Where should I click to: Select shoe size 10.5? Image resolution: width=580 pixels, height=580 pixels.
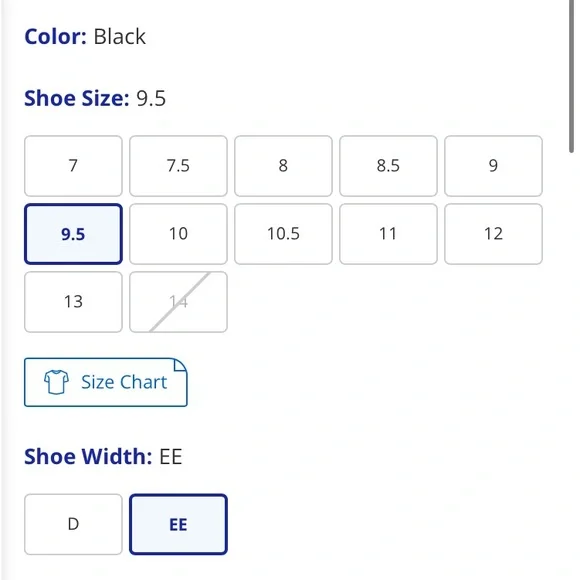point(283,234)
